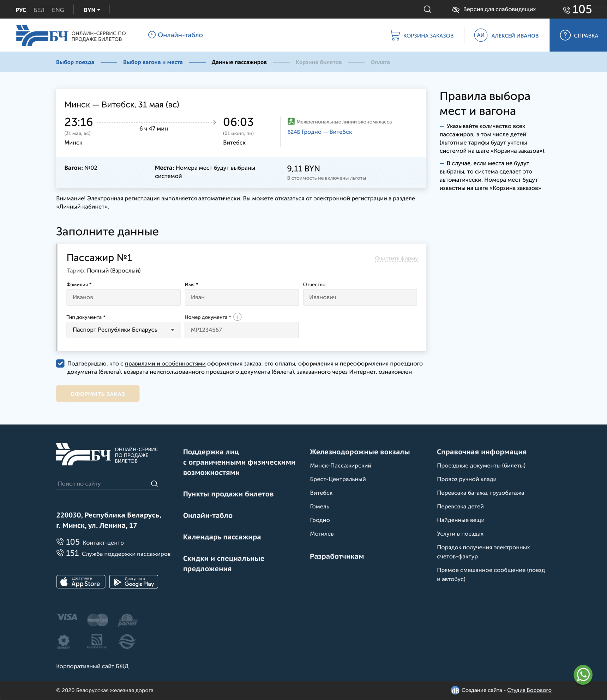This screenshot has width=607, height=700.
Task: Click the Белкарт payment logo
Action: pyautogui.click(x=64, y=642)
